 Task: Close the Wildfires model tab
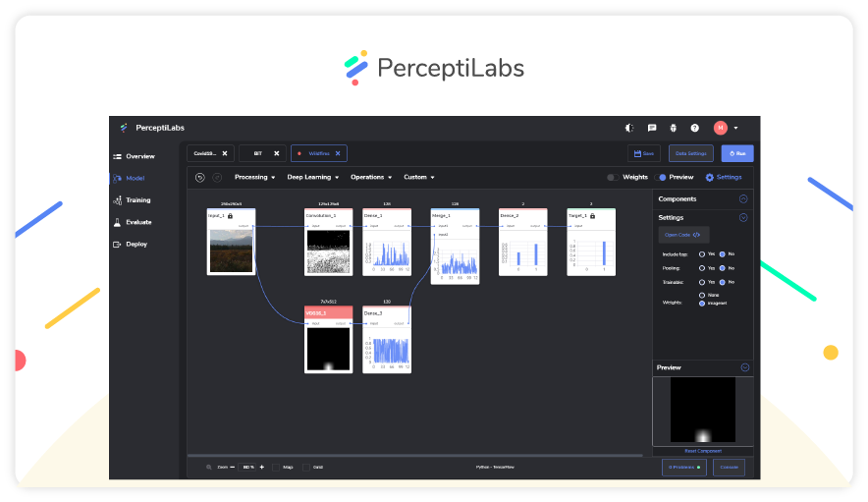click(x=338, y=153)
